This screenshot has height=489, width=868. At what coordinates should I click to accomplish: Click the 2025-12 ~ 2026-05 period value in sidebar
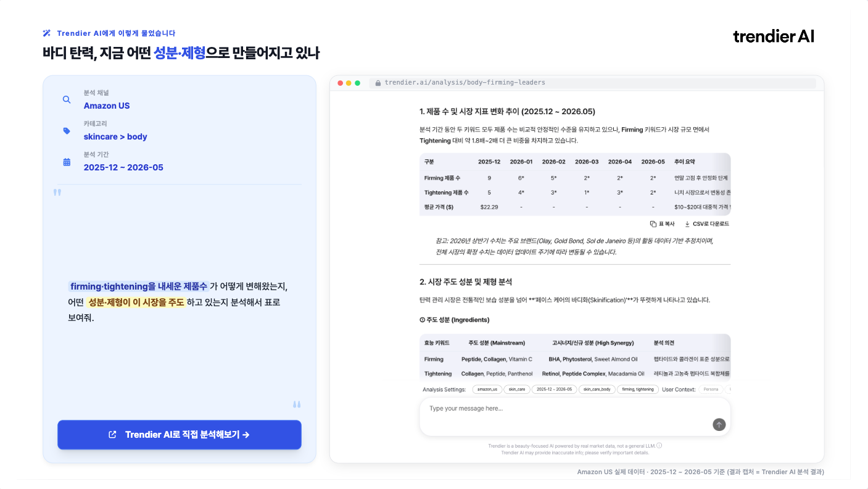coord(123,167)
